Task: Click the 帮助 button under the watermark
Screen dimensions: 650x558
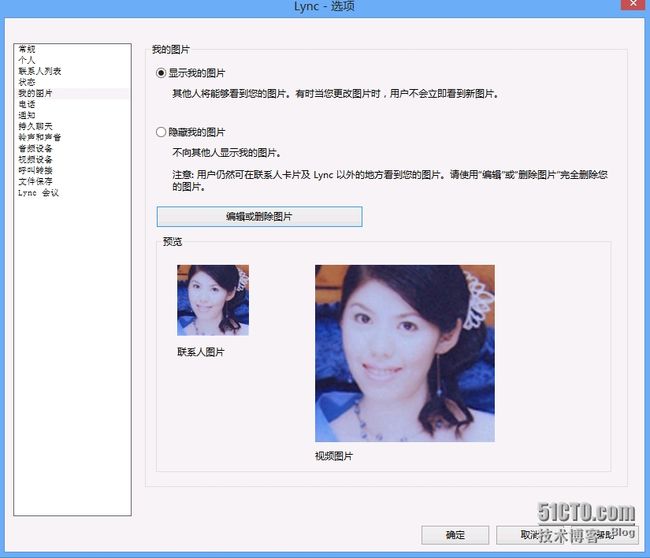Action: point(605,535)
